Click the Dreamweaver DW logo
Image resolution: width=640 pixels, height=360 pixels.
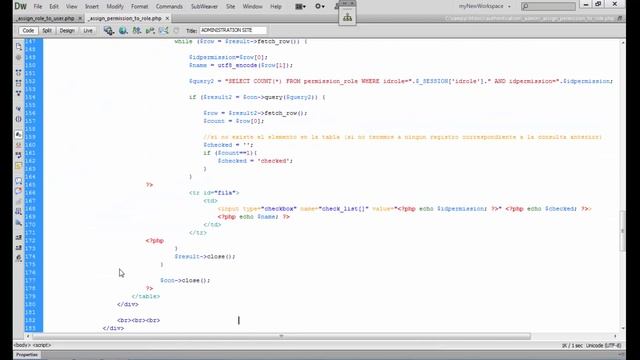20,6
